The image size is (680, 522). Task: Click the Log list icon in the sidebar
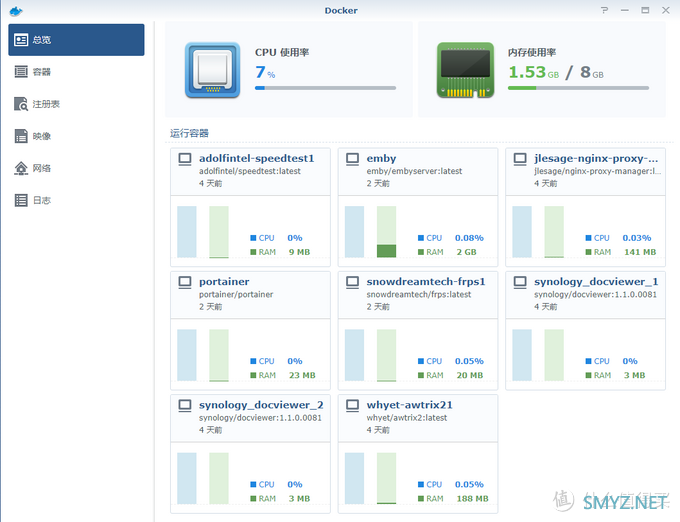[x=21, y=200]
